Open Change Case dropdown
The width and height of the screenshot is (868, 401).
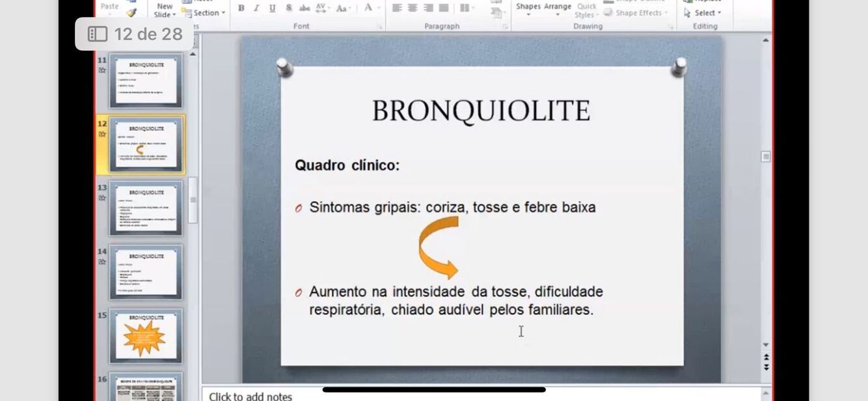[x=344, y=8]
